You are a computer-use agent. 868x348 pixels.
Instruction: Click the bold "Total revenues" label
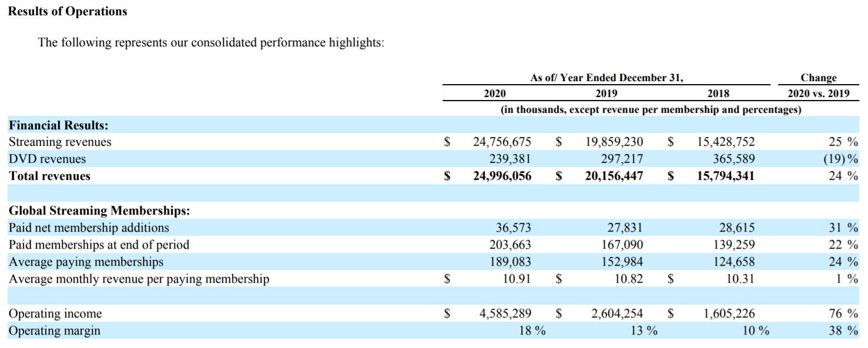(x=49, y=176)
